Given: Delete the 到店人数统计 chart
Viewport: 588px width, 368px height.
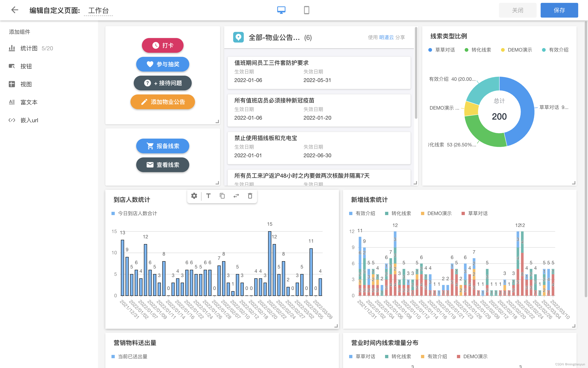Looking at the screenshot, I should (250, 196).
